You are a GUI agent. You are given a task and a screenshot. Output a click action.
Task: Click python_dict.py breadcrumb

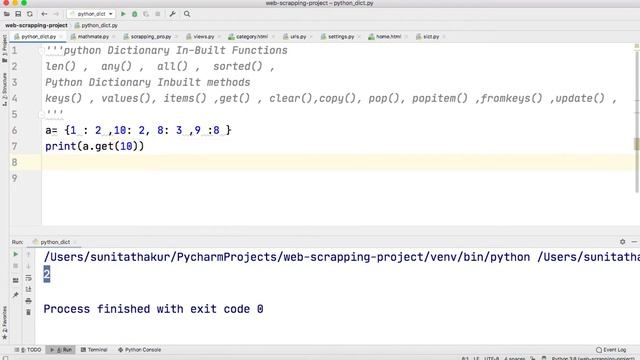[96, 25]
